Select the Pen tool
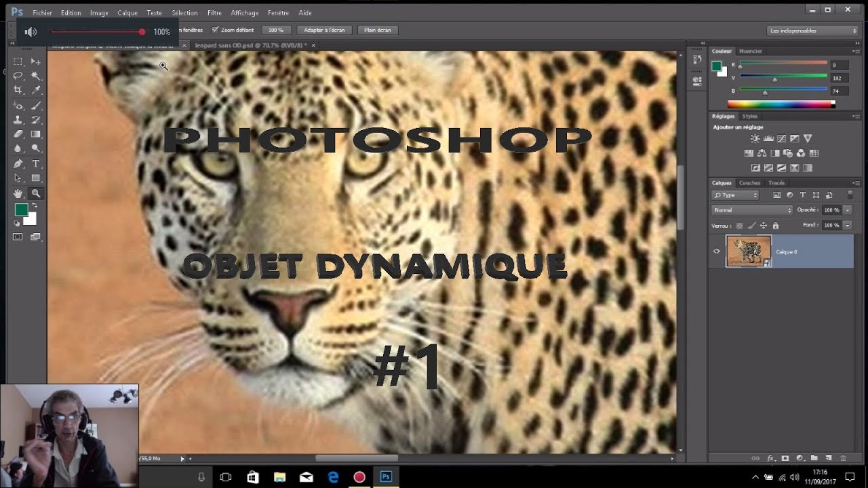This screenshot has height=488, width=868. pos(18,164)
